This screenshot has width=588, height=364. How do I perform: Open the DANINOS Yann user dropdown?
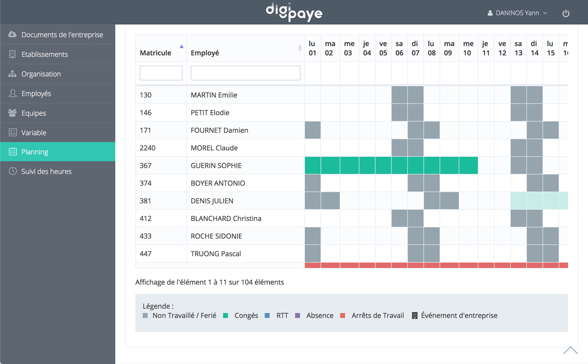517,13
